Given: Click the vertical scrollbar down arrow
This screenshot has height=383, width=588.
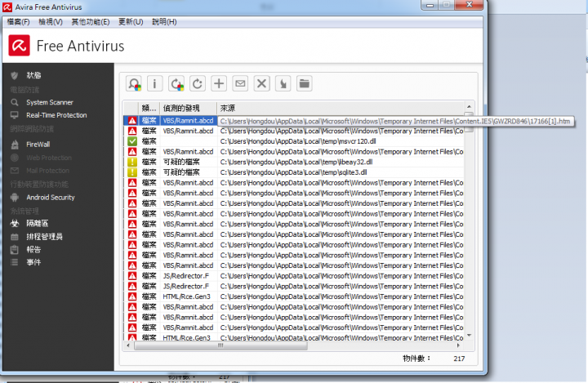Looking at the screenshot, I should coord(469,336).
